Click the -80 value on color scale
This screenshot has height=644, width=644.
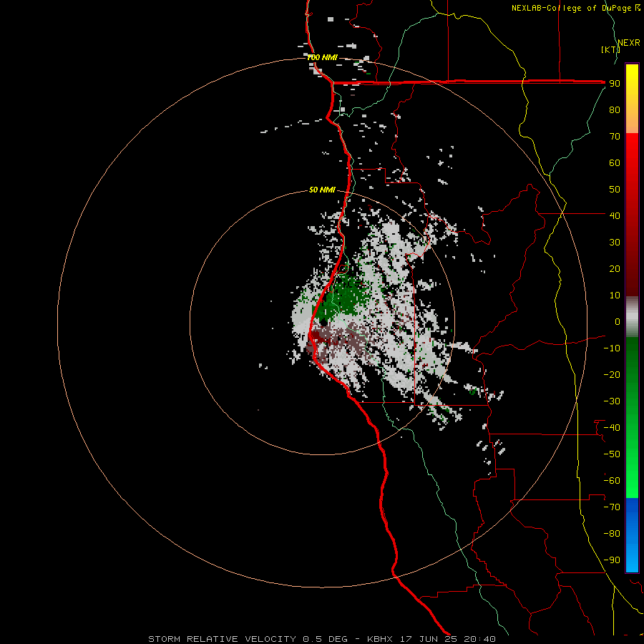click(612, 534)
